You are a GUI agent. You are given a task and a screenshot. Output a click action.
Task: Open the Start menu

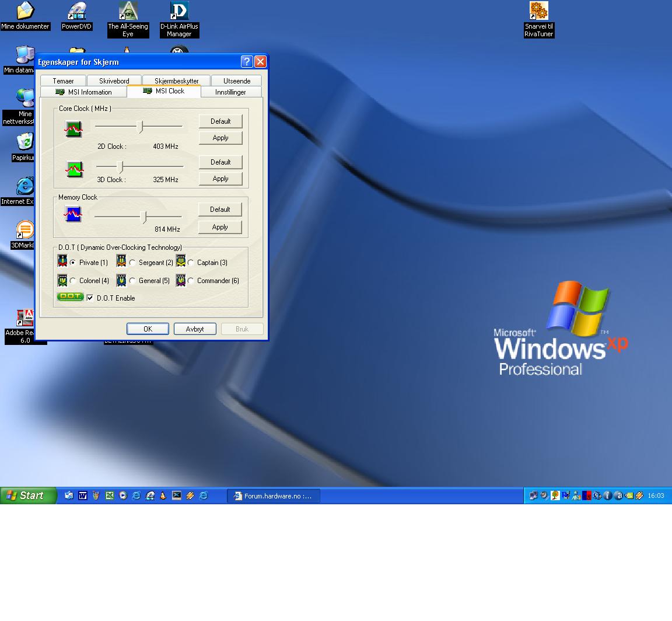click(28, 496)
